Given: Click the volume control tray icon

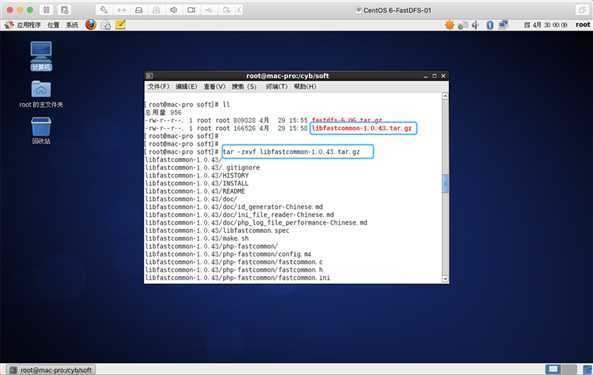Looking at the screenshot, I should [x=475, y=25].
